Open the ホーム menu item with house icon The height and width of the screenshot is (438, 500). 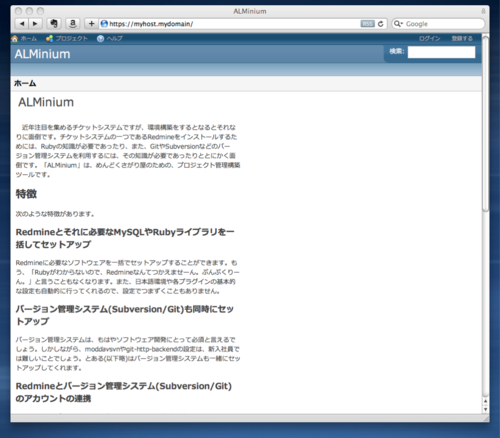coord(24,39)
